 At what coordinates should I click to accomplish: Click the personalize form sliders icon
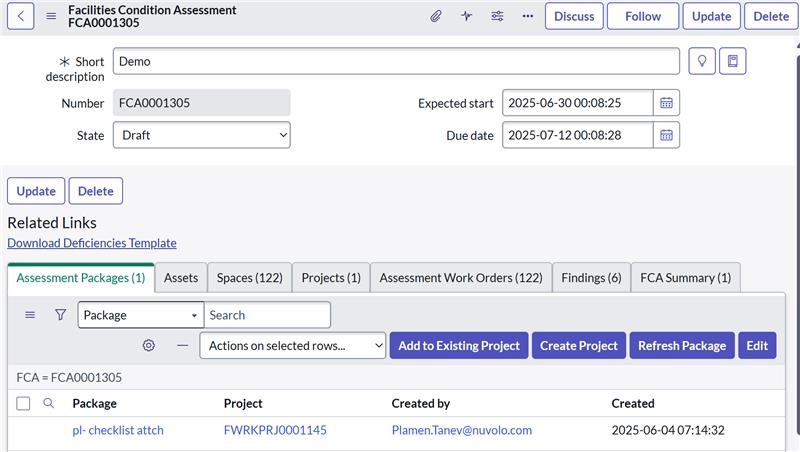pos(497,16)
